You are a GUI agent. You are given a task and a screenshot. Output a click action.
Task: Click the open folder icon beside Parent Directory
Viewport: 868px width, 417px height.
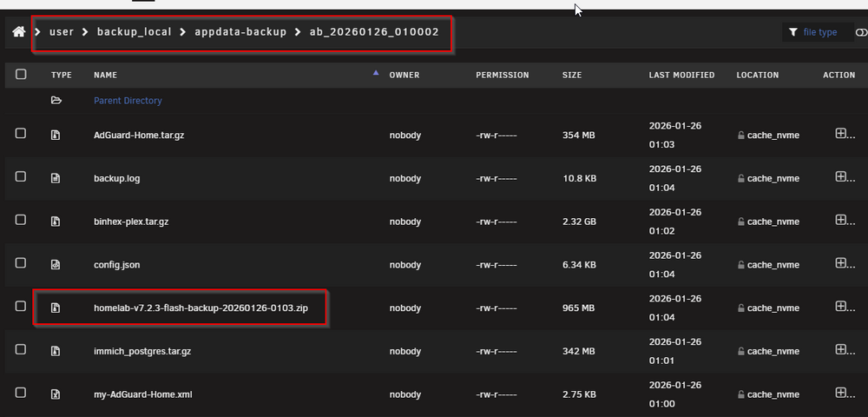tap(56, 101)
